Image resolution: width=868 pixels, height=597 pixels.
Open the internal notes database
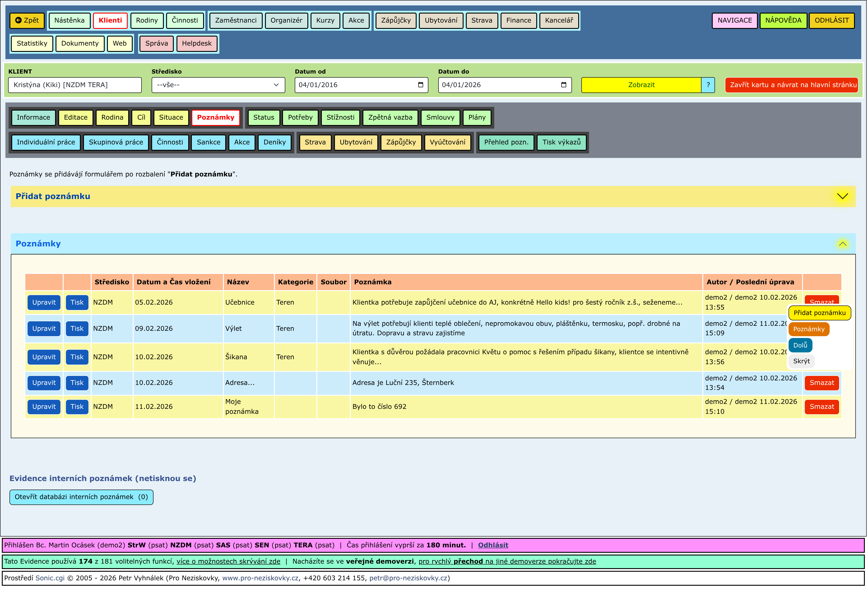(81, 497)
